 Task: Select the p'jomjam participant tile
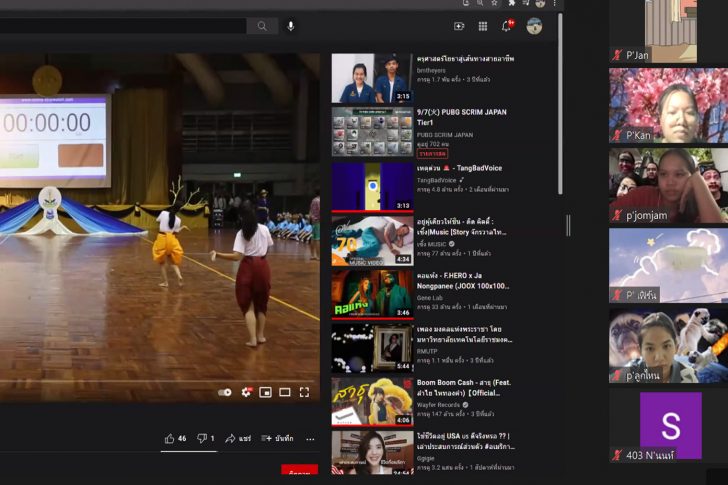(x=668, y=185)
